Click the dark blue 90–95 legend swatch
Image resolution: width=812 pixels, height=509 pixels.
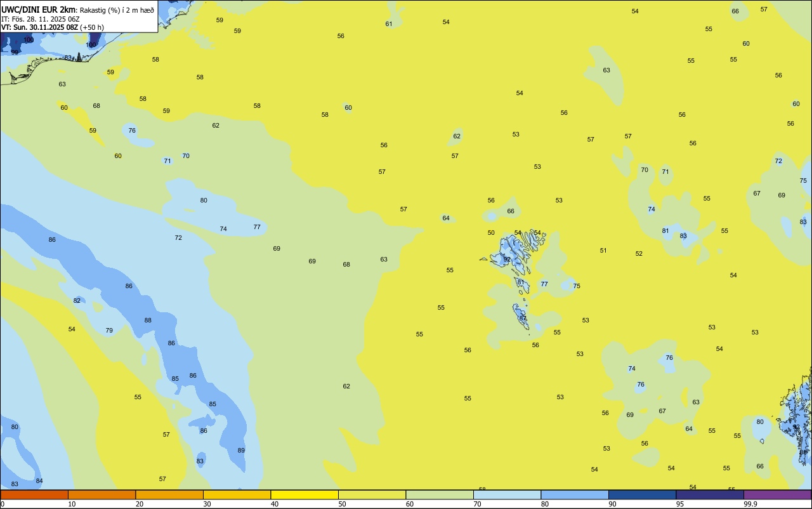click(642, 494)
